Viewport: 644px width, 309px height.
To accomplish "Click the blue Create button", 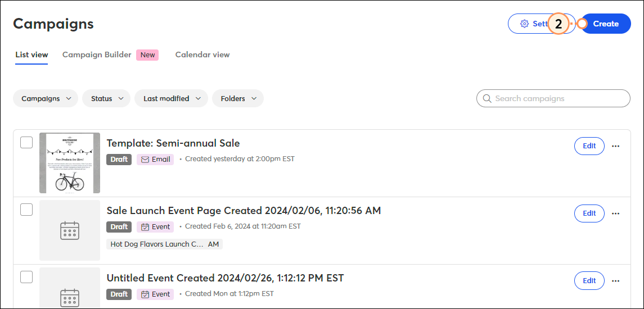I will tap(606, 24).
